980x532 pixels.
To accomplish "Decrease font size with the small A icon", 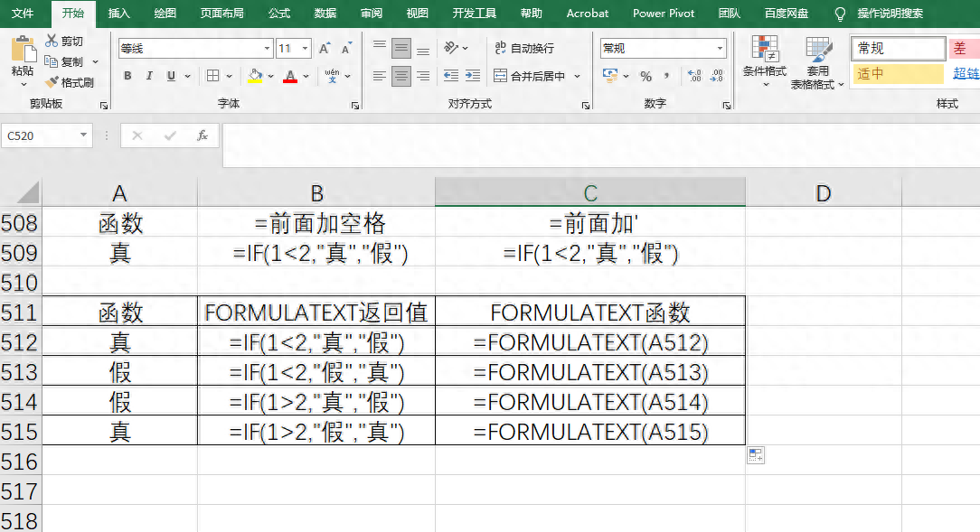I will [346, 48].
